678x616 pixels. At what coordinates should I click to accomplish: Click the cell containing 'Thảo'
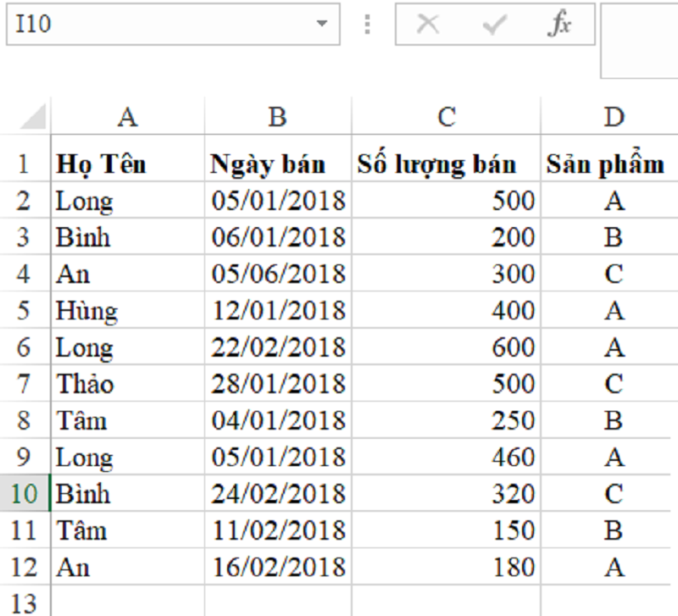(127, 384)
